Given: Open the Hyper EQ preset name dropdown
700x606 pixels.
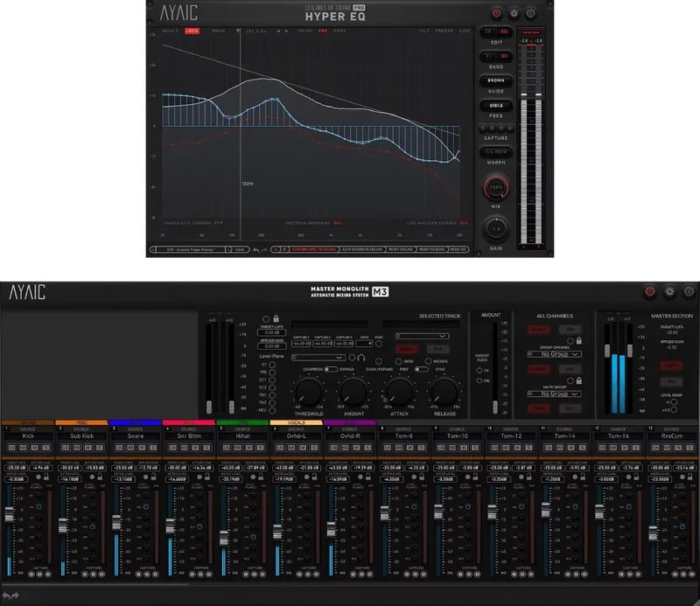Looking at the screenshot, I should pyautogui.click(x=191, y=249).
